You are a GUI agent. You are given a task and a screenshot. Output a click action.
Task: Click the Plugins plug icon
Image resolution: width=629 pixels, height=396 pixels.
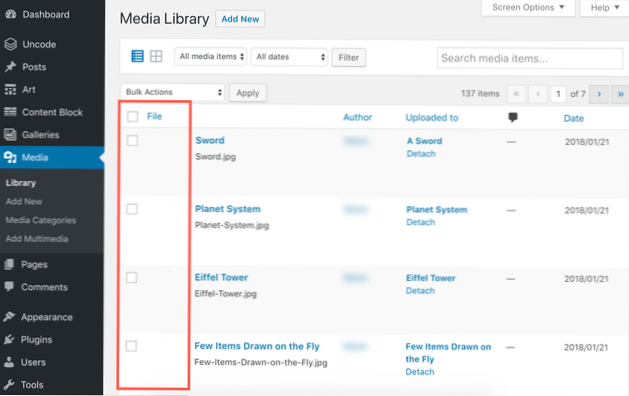[x=9, y=339]
